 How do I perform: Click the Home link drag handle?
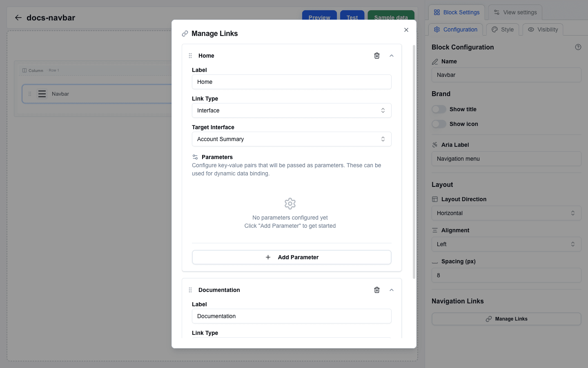point(190,56)
